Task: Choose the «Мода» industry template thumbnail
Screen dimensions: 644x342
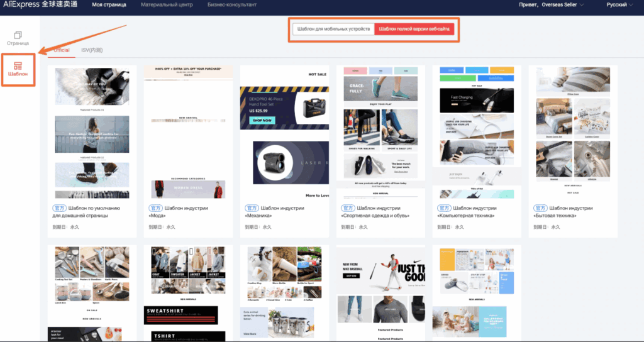Action: pyautogui.click(x=188, y=132)
